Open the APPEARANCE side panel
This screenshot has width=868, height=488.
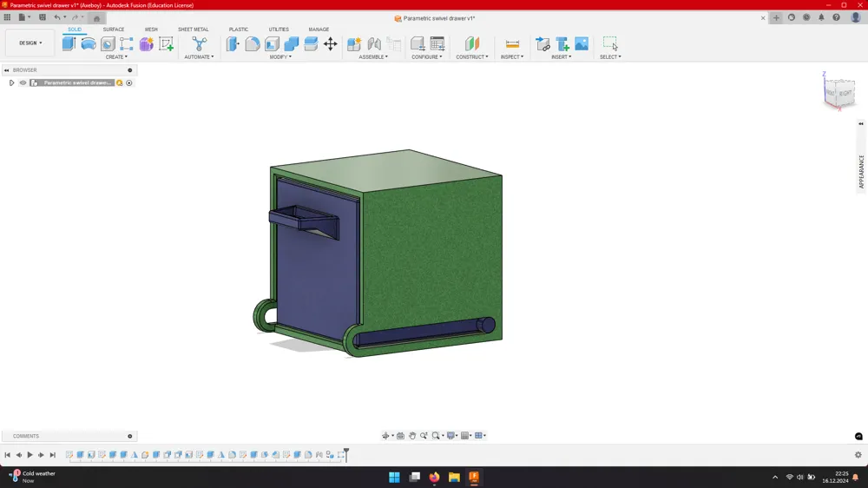point(861,172)
